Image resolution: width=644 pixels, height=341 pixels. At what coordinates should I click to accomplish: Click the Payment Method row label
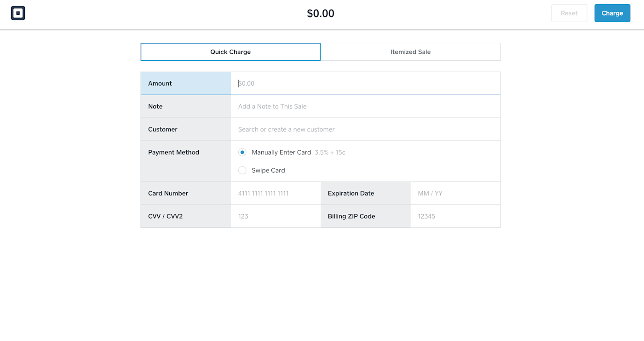(x=173, y=152)
